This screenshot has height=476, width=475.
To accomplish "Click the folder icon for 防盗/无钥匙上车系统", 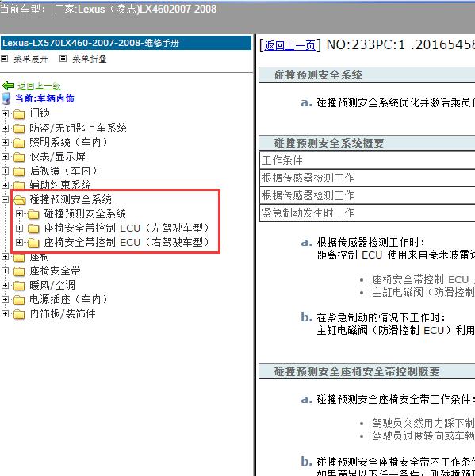I will 19,129.
